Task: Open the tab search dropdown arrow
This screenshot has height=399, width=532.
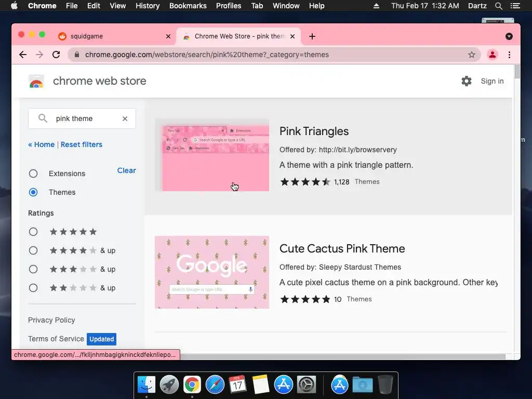Action: click(509, 36)
